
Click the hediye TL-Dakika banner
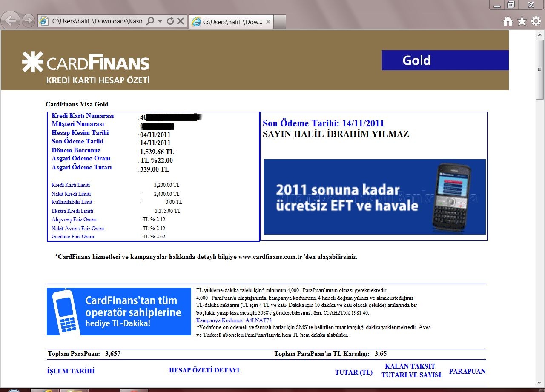pos(119,312)
